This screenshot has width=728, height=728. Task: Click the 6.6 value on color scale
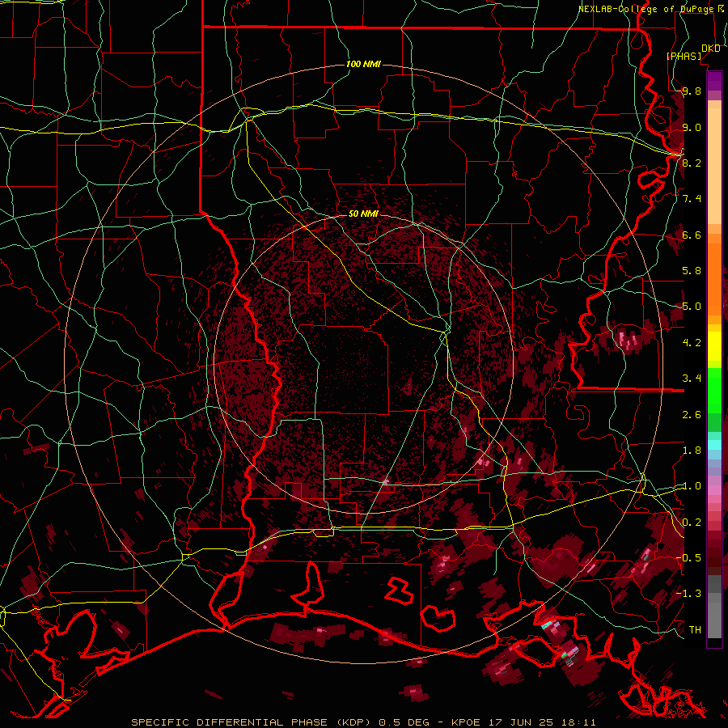692,235
